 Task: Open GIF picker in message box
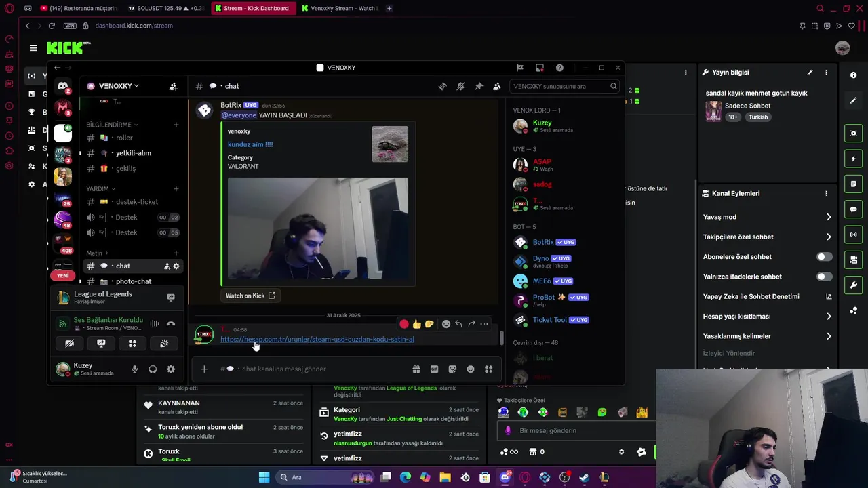pyautogui.click(x=434, y=369)
